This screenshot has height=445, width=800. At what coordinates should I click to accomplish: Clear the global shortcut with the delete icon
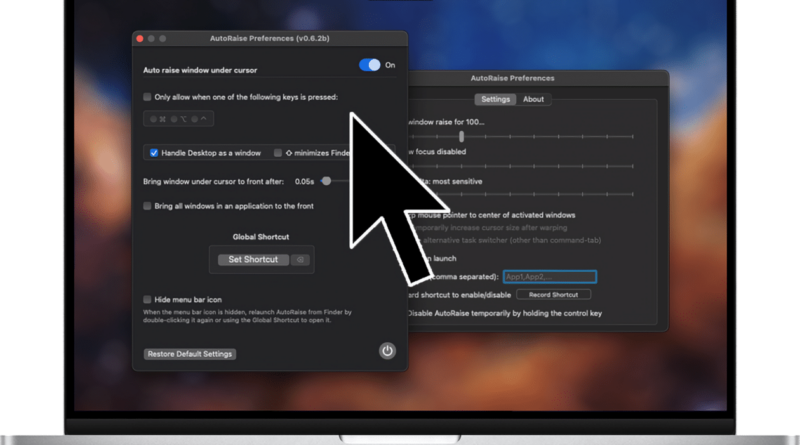click(x=300, y=260)
